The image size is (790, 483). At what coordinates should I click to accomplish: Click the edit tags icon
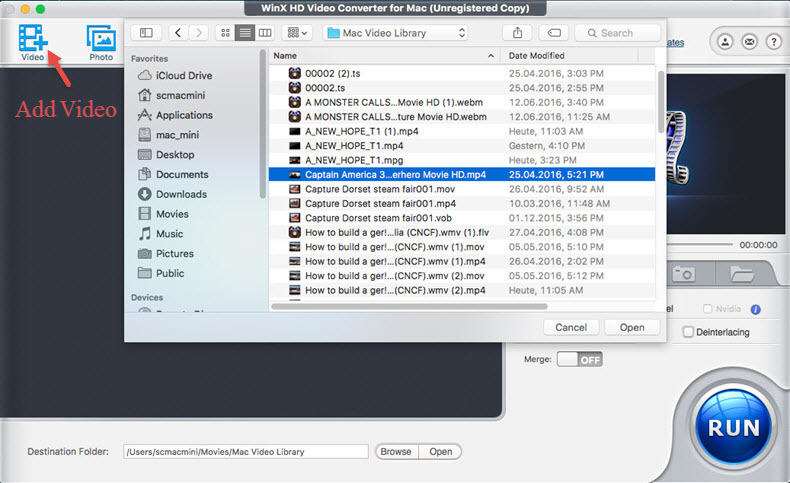tap(554, 33)
